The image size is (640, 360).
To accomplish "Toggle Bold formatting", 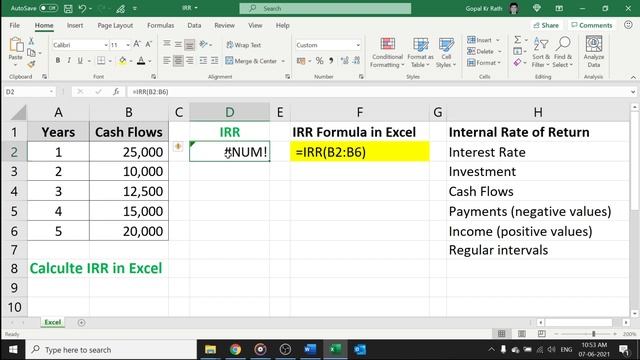I will click(58, 61).
